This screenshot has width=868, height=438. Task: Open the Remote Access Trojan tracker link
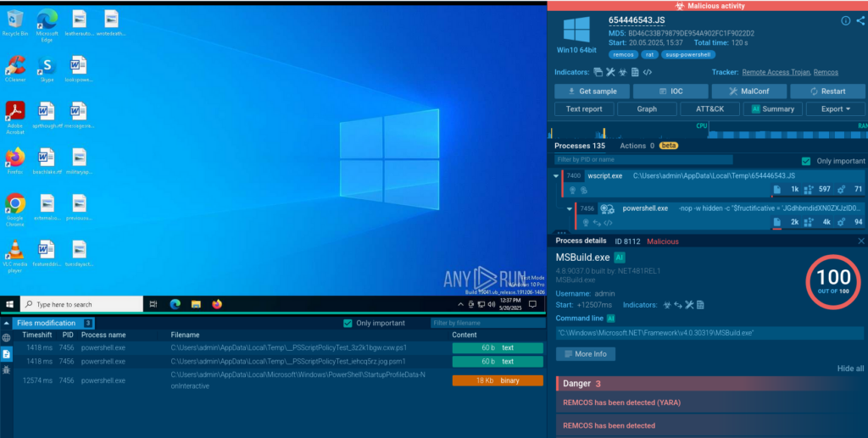click(775, 73)
